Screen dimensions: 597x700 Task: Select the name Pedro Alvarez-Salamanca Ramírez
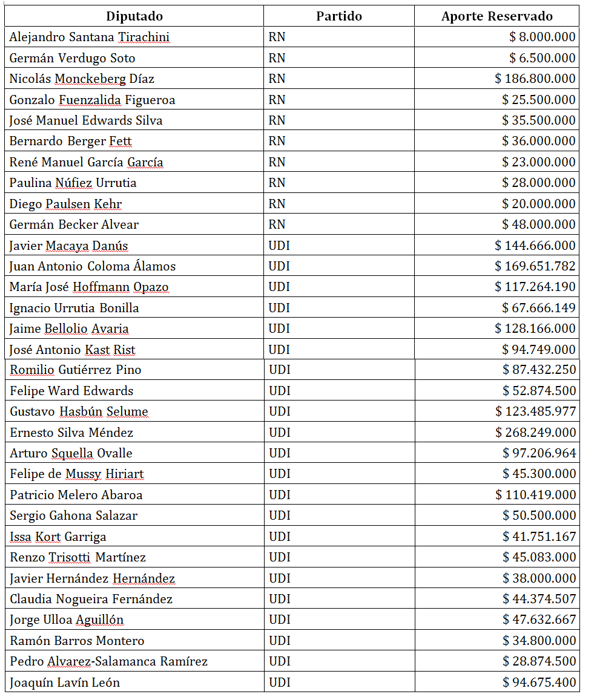click(108, 662)
